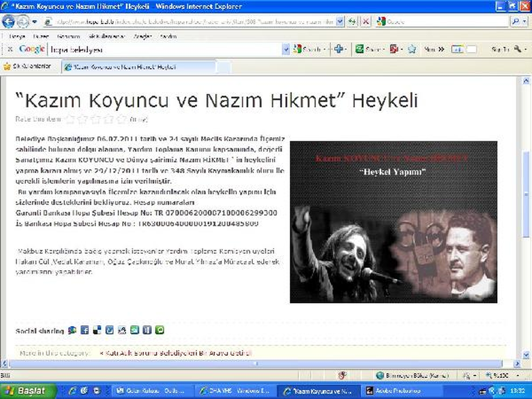Click the horizontal scrollbar right arrow
532x399 pixels.
[x=516, y=364]
